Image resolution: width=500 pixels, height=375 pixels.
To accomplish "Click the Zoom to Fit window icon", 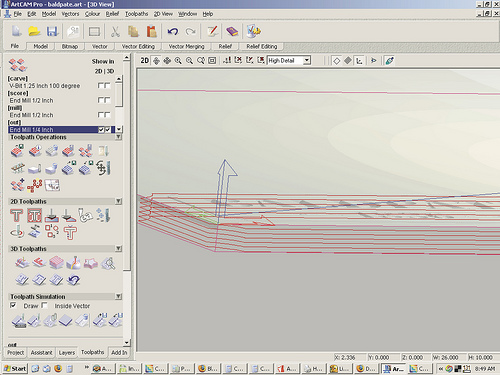I will 212,61.
